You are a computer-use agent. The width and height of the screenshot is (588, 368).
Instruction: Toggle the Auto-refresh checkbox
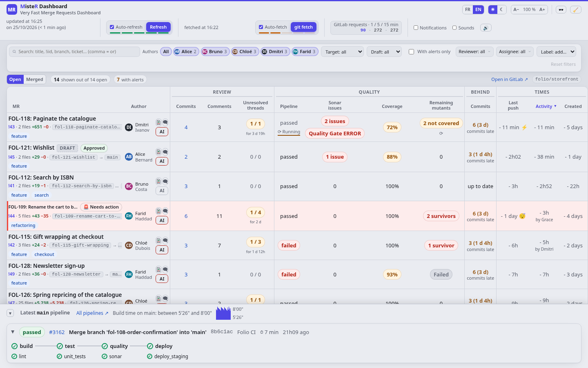[x=112, y=27]
